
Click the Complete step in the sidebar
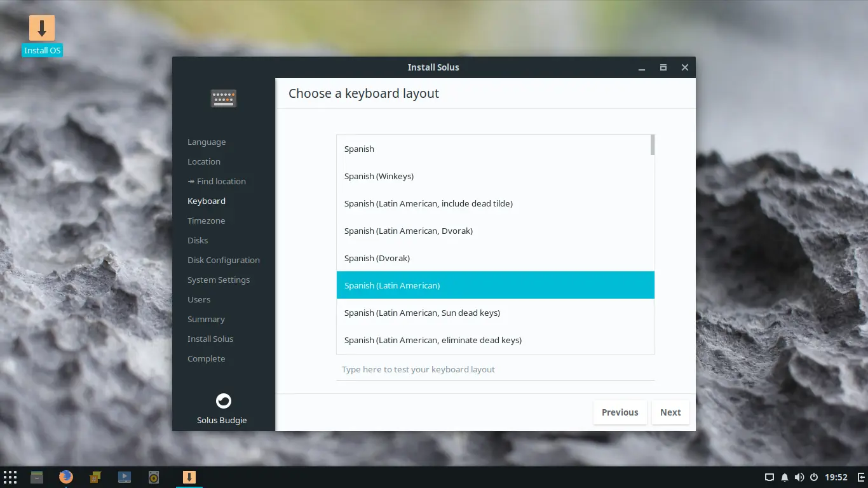pos(207,359)
